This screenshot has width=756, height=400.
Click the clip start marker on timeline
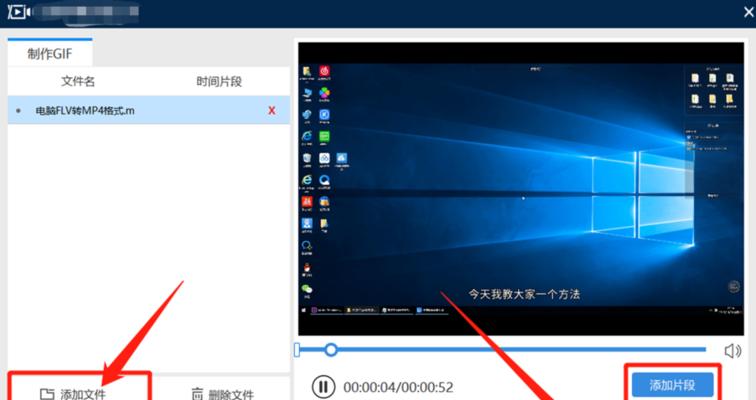tap(297, 350)
